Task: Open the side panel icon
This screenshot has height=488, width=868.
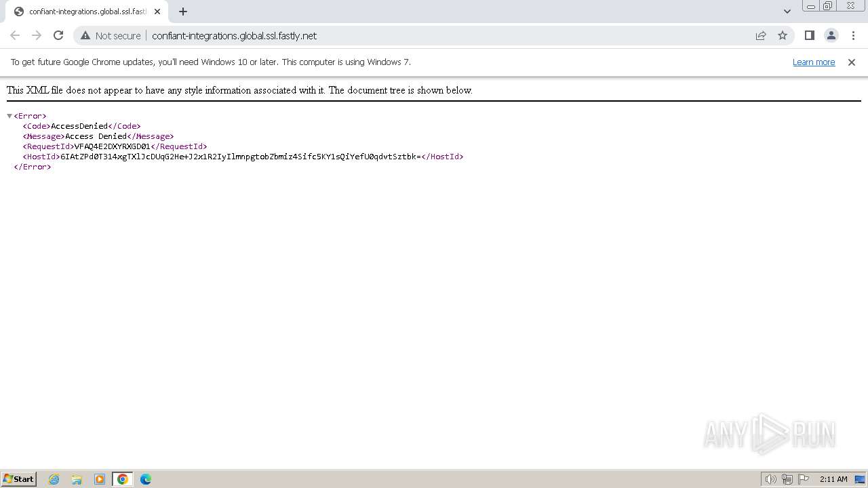Action: (x=809, y=35)
